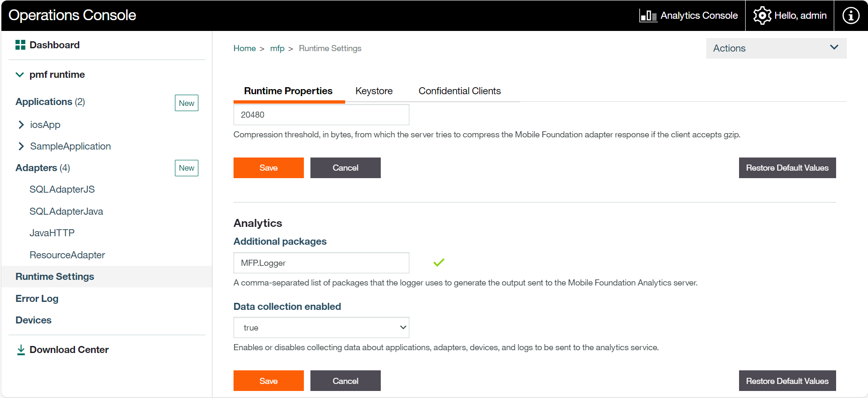Viewport: 868px width, 398px height.
Task: Open the info circle icon
Action: click(851, 16)
